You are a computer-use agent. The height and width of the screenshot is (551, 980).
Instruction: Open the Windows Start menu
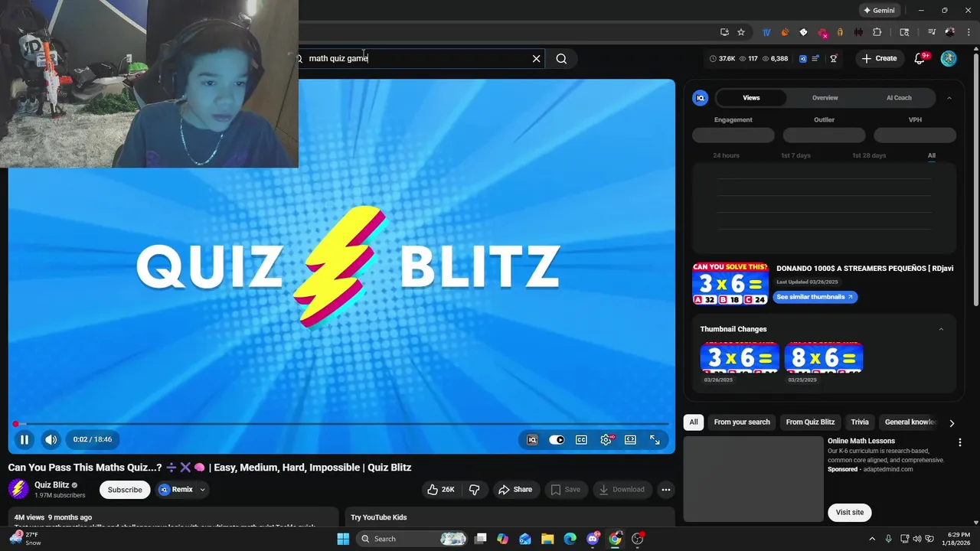click(343, 539)
